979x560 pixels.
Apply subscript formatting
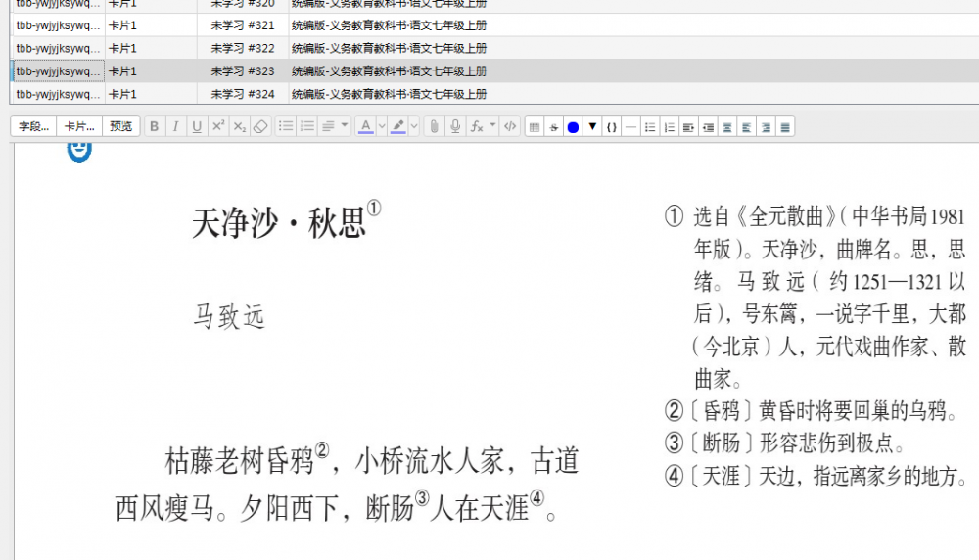(x=239, y=126)
